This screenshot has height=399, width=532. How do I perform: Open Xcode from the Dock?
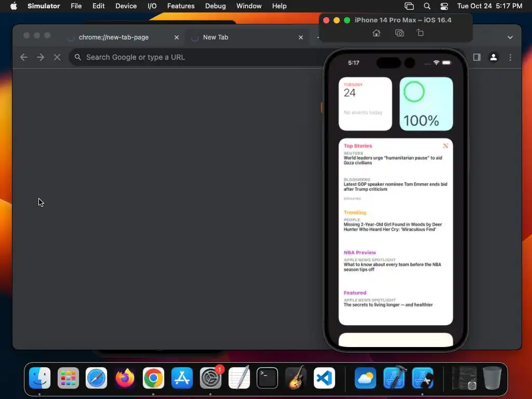(394, 378)
